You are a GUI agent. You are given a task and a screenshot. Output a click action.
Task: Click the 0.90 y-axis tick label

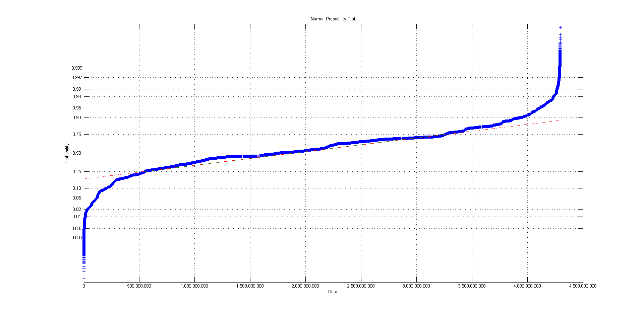[x=77, y=117]
